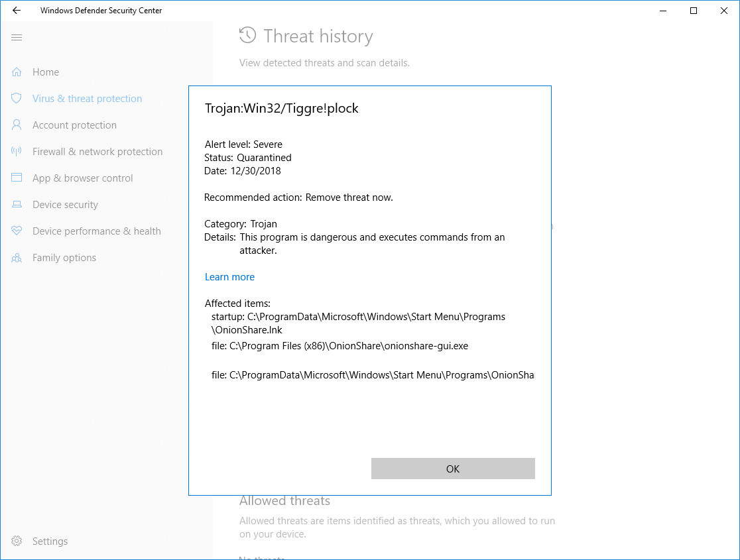Click Windows Defender Security Center title
740x560 pixels.
point(101,11)
